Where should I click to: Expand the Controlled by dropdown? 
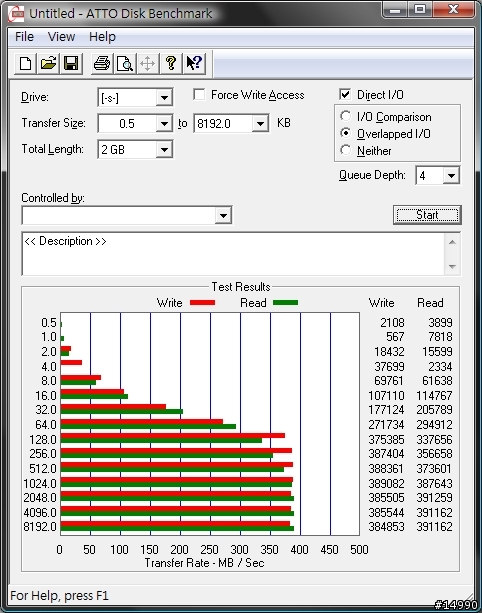pos(223,215)
